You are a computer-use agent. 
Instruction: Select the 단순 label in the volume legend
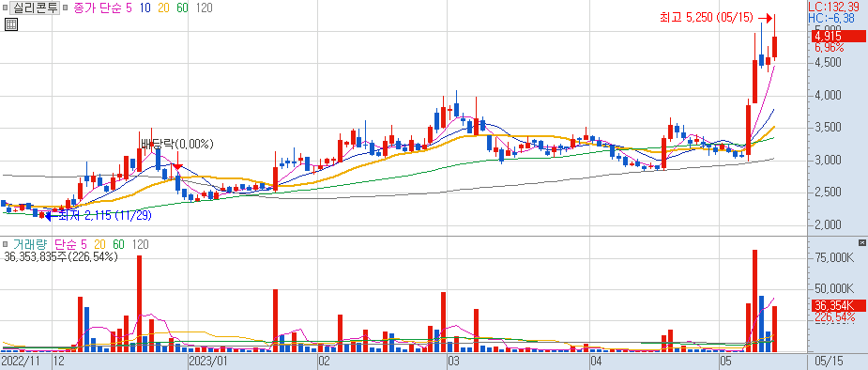pos(66,244)
